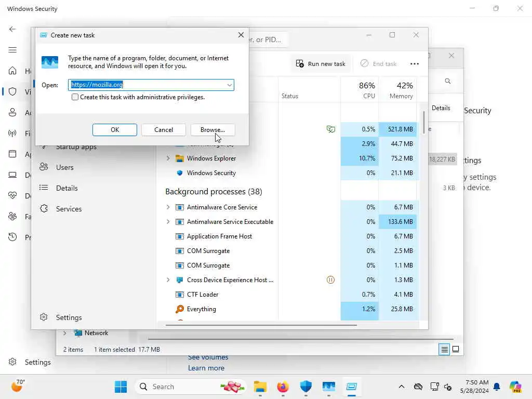Screen dimensions: 532x399
Task: Expand the Network tree item in File Explorer
Action: 65,333
